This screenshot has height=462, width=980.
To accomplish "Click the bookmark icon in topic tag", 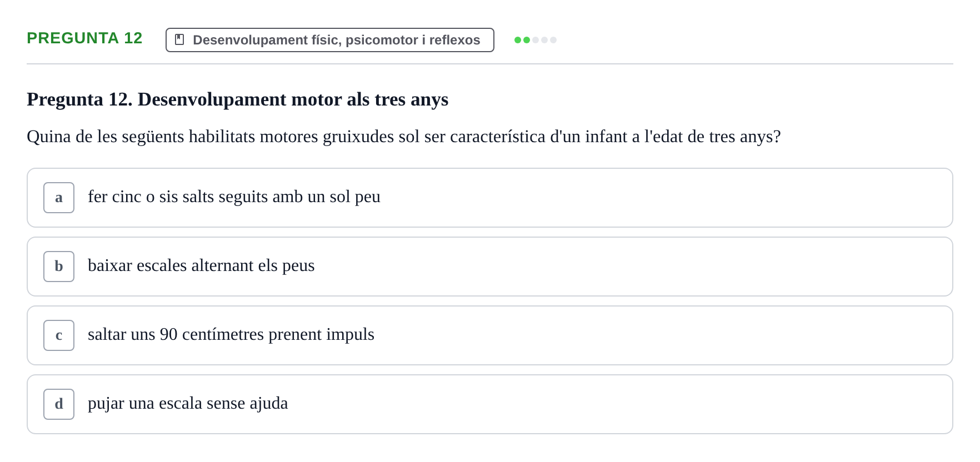I will [179, 39].
